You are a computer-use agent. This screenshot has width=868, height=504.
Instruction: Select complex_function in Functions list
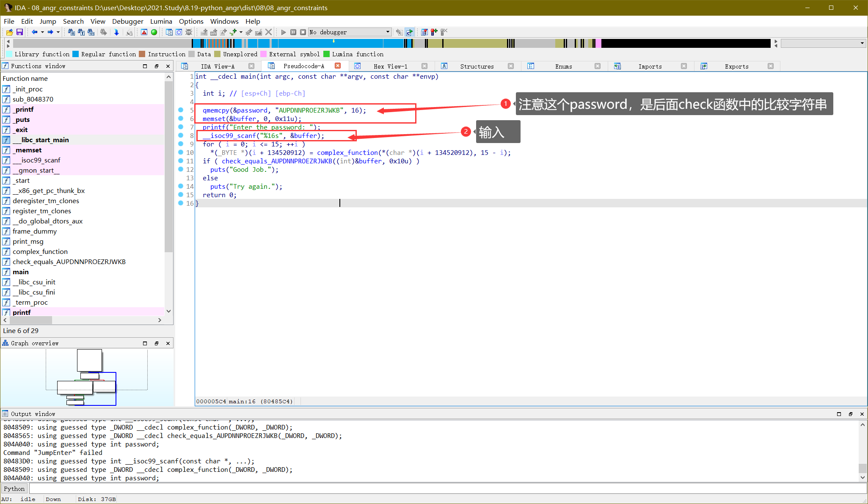pos(40,251)
